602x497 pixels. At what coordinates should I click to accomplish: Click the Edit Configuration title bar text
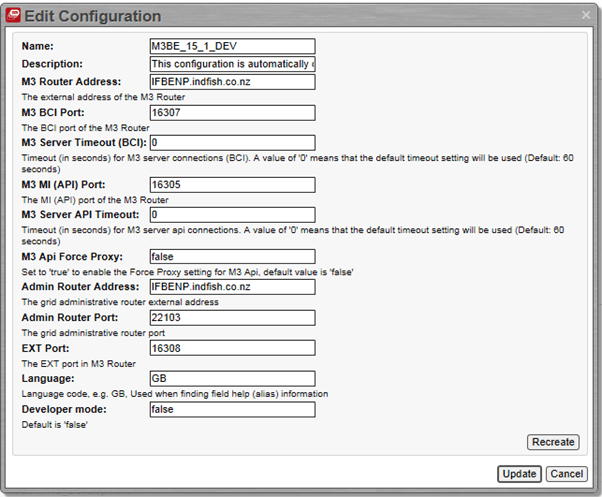pyautogui.click(x=98, y=16)
